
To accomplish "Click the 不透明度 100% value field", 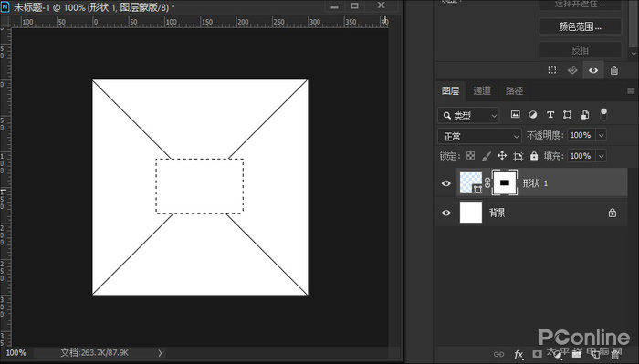I will 581,135.
